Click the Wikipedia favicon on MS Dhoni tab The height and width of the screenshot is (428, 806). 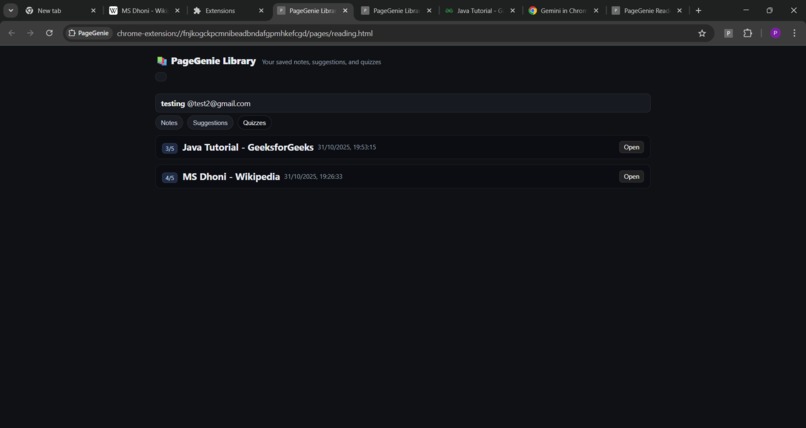pyautogui.click(x=113, y=11)
